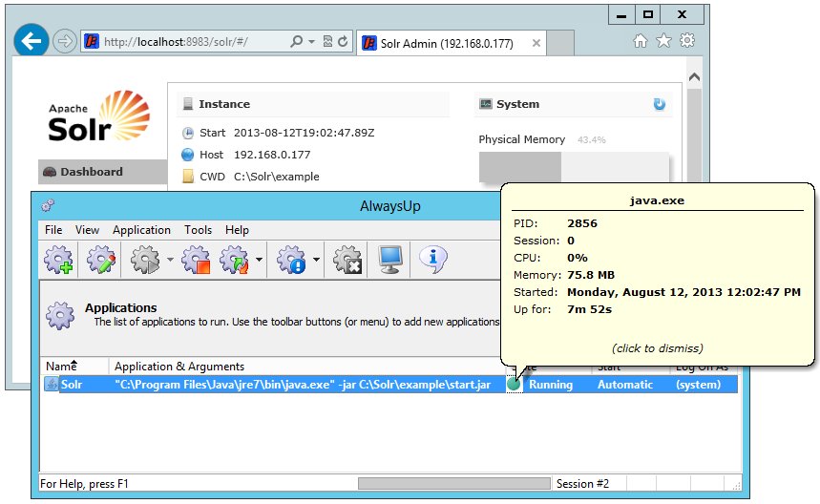Image resolution: width=820 pixels, height=504 pixels.
Task: Click the Host value 192.168.0.177
Action: tap(272, 155)
